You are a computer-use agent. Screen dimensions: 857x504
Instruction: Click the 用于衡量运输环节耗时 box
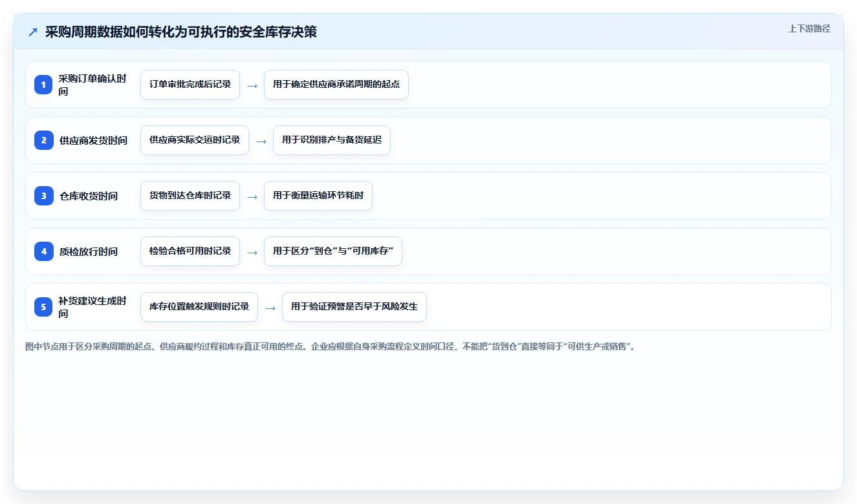(318, 196)
